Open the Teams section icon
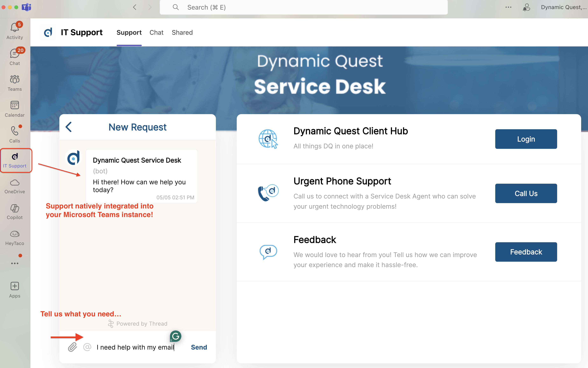588x368 pixels. click(15, 83)
